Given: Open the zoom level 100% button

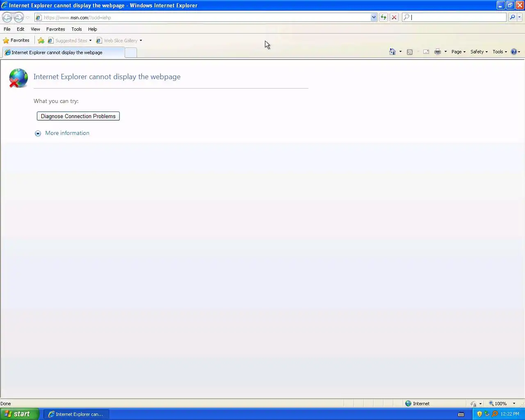Looking at the screenshot, I should click(x=498, y=404).
